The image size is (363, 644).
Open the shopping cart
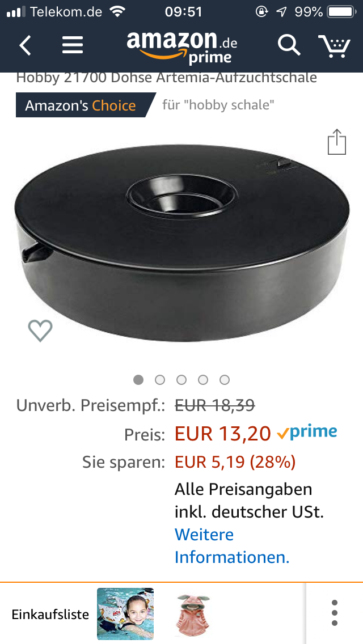click(x=334, y=45)
